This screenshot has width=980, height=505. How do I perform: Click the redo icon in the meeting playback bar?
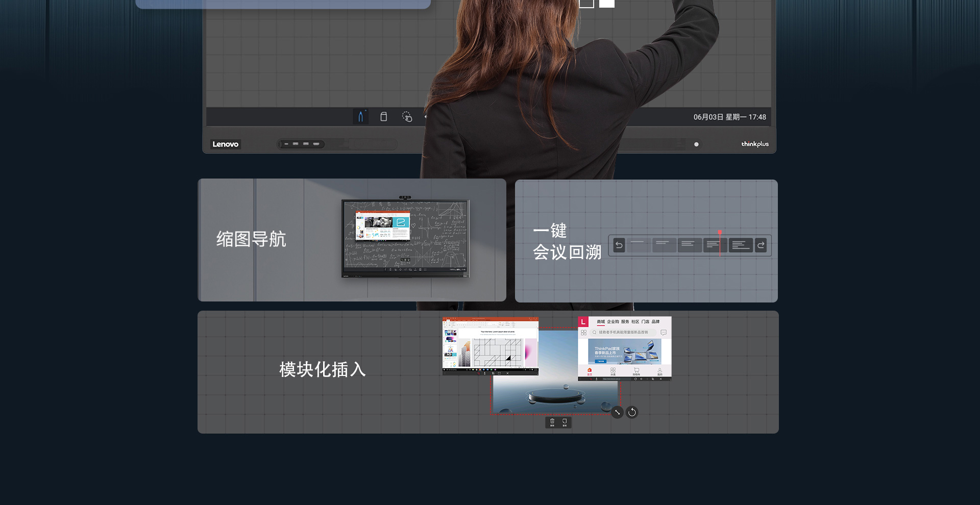click(x=760, y=245)
